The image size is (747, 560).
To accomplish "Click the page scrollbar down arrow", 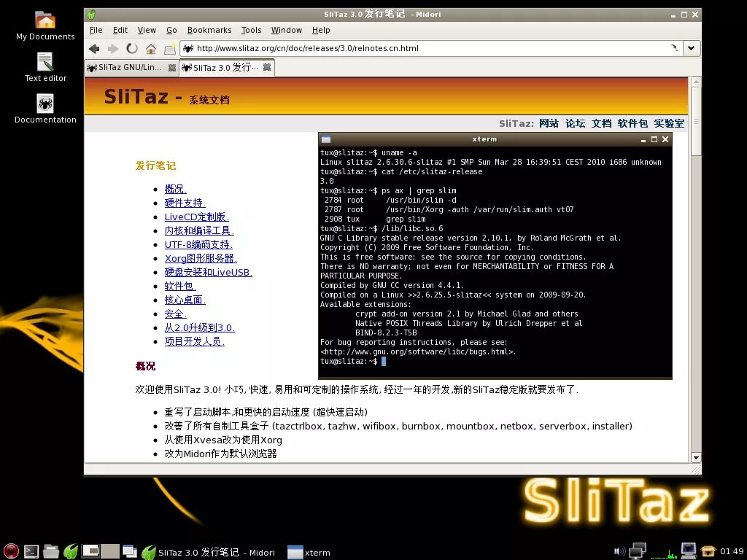I will pos(696,458).
